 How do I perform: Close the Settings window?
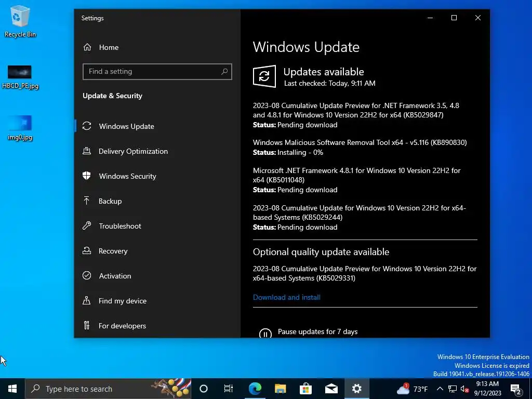(478, 18)
